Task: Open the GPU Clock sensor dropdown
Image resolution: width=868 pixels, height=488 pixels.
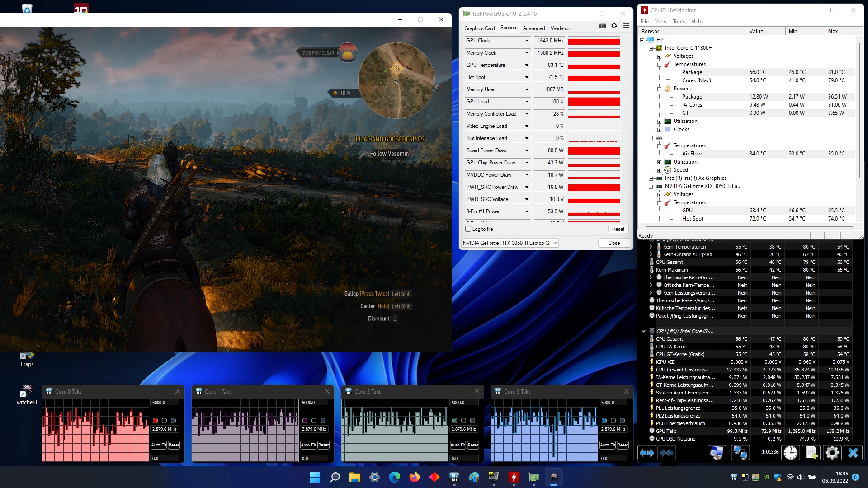Action: point(527,41)
